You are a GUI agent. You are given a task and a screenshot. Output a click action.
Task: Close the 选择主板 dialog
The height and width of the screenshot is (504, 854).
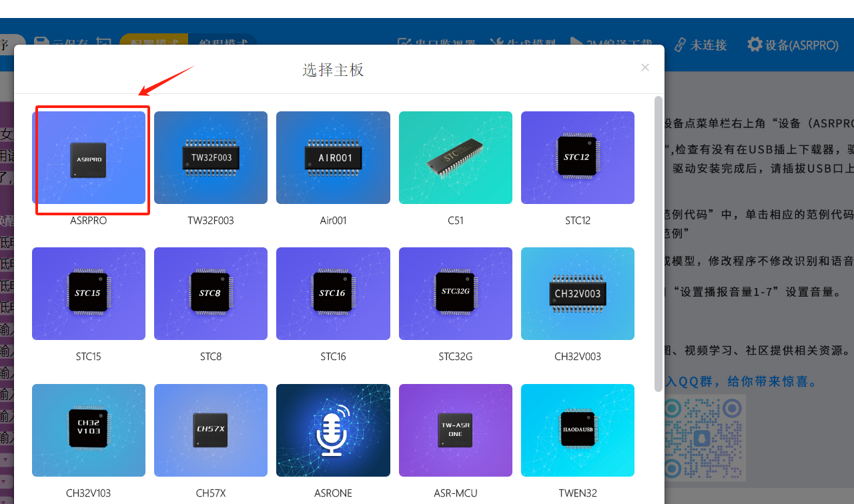pos(645,67)
